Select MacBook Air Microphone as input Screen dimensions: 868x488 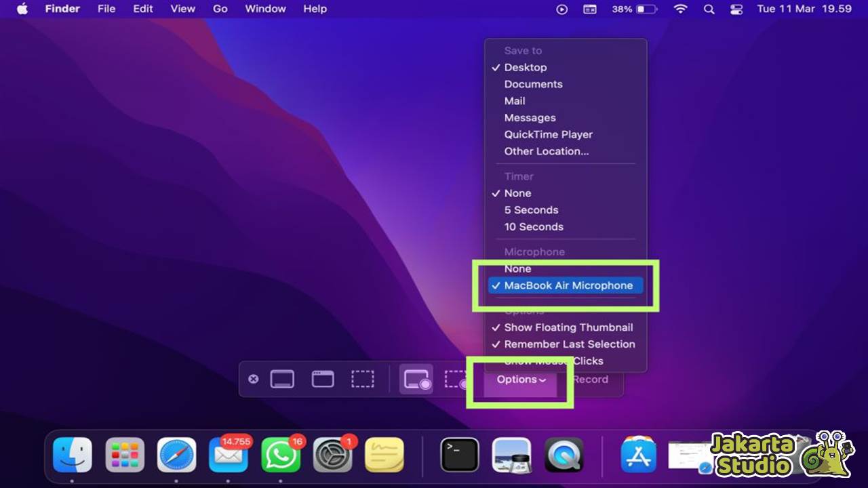coord(570,285)
